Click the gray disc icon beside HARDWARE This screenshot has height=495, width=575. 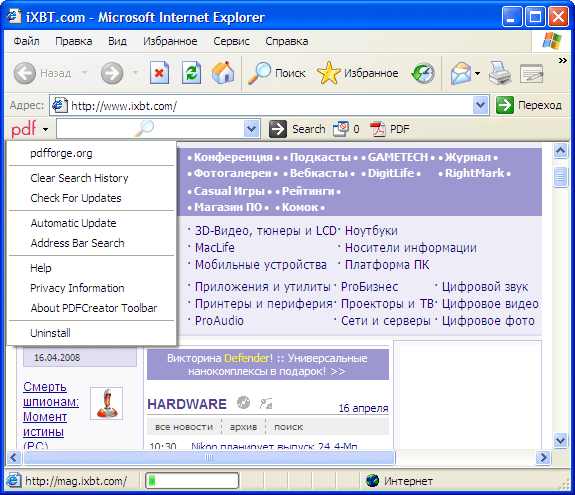pyautogui.click(x=243, y=403)
